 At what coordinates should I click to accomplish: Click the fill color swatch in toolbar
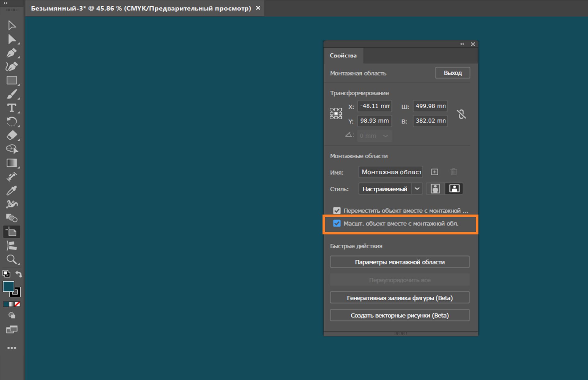coord(9,287)
